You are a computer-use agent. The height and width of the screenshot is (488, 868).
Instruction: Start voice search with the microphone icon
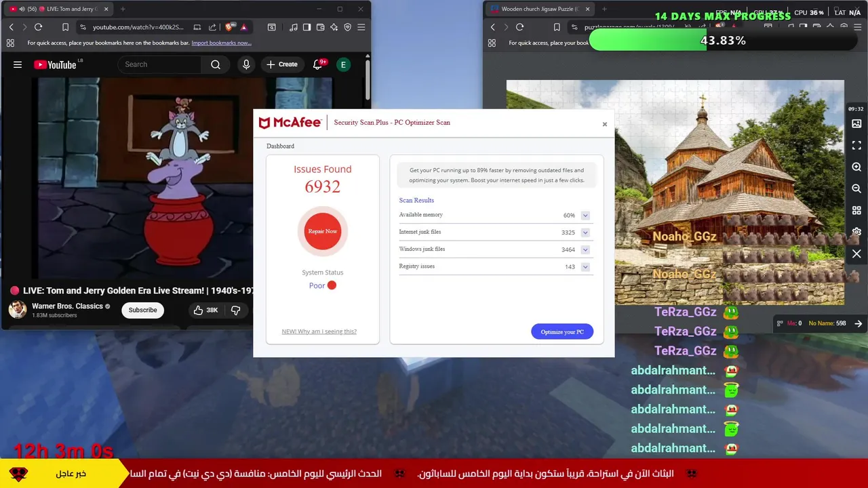pos(246,64)
